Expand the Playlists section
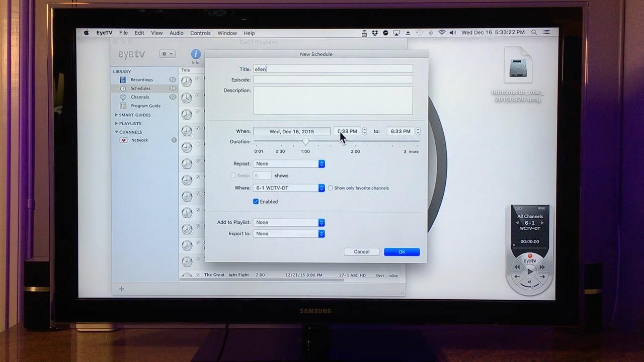644x362 pixels. (x=116, y=124)
